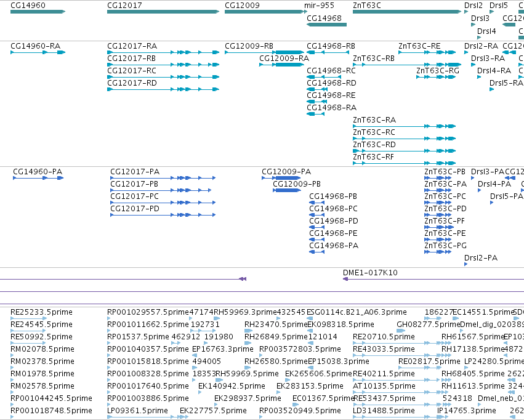Screen dimensions: 524x420
Task: Select EST LD31488.5prime
Action: click(384, 411)
